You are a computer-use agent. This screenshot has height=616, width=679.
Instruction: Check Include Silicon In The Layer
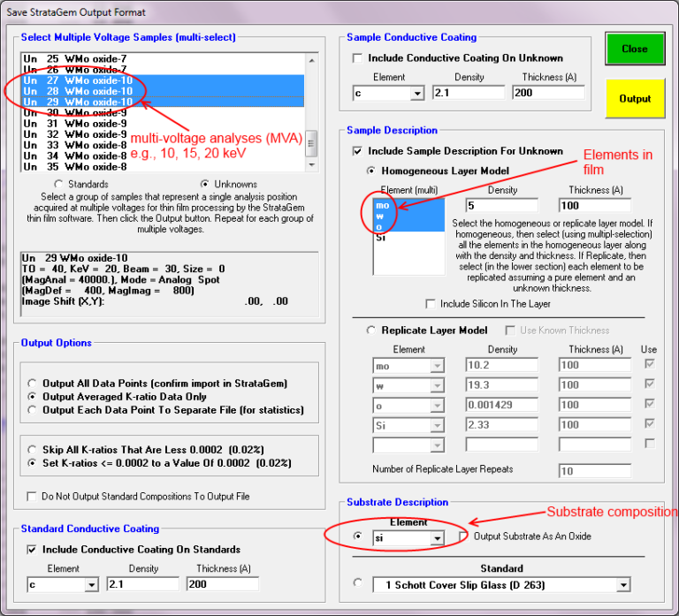(x=431, y=304)
